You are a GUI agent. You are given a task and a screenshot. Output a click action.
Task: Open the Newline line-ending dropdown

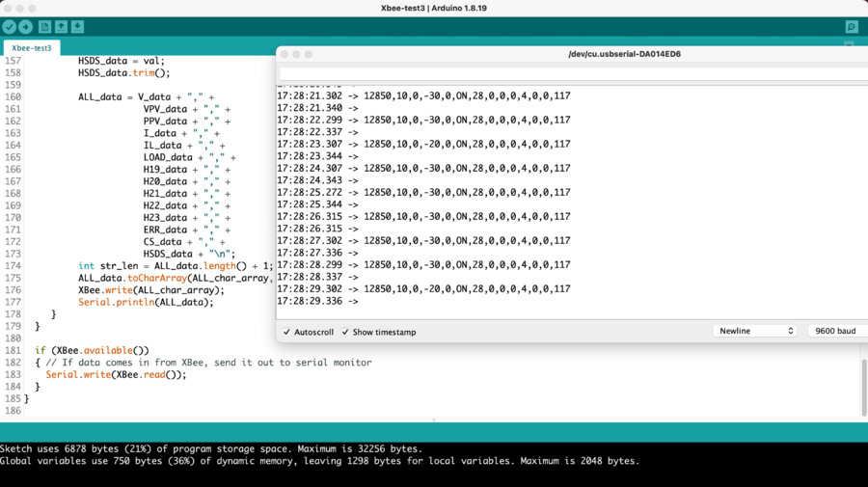click(754, 331)
